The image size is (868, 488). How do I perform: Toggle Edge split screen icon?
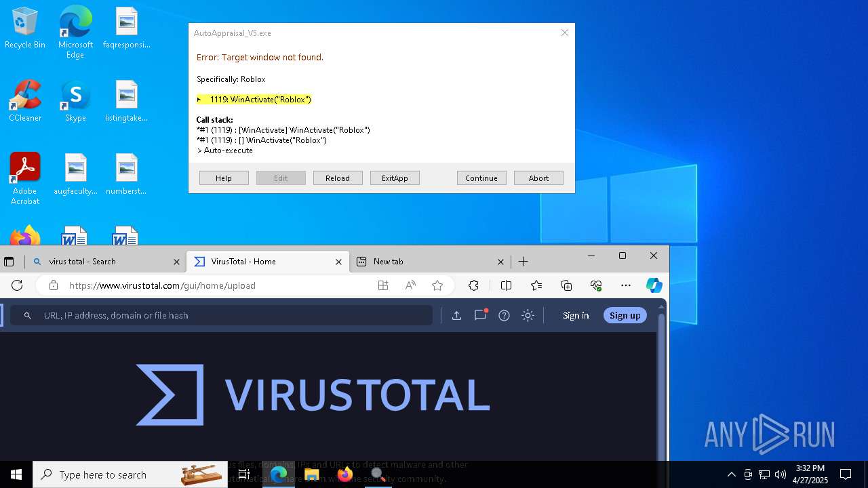click(506, 285)
